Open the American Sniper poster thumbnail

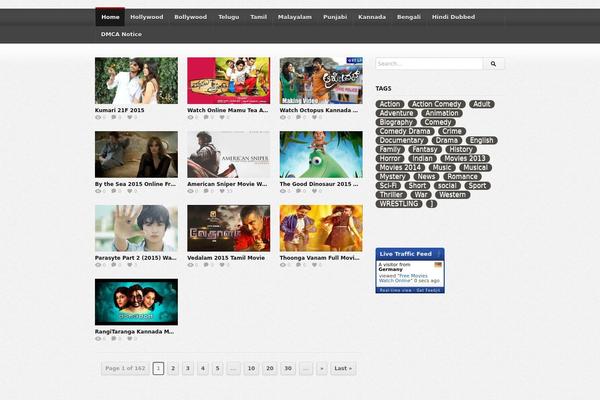tap(228, 154)
